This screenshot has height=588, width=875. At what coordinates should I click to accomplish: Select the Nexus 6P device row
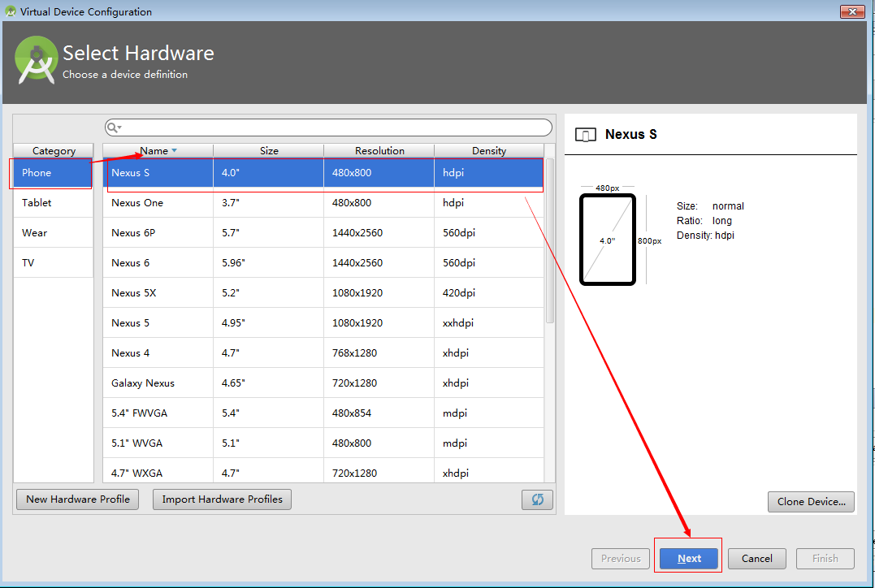click(323, 233)
